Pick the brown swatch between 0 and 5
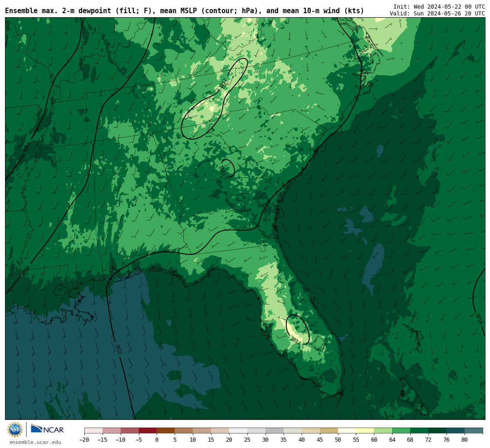490x448 pixels. (166, 430)
